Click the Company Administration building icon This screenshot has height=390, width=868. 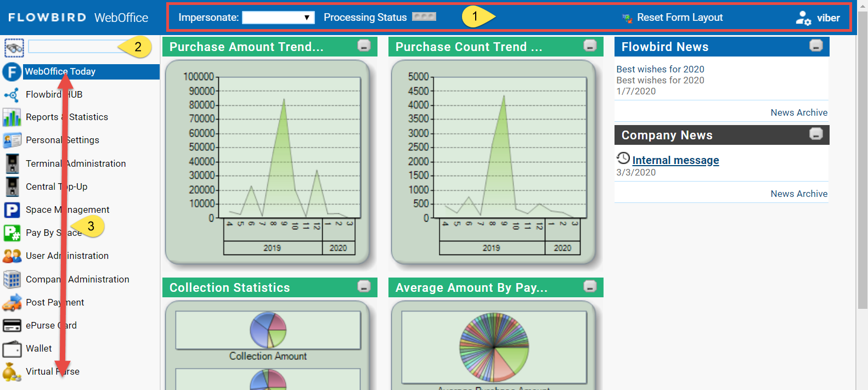(x=12, y=279)
